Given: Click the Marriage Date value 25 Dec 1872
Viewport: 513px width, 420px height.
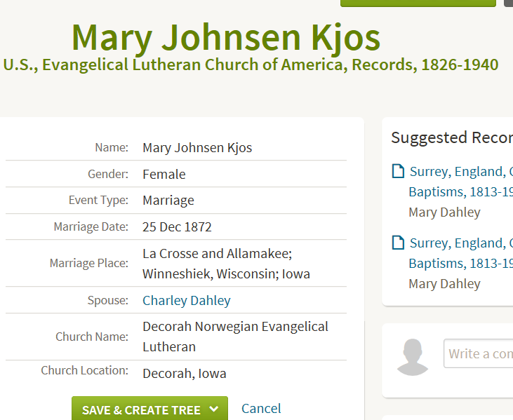Looking at the screenshot, I should (177, 227).
